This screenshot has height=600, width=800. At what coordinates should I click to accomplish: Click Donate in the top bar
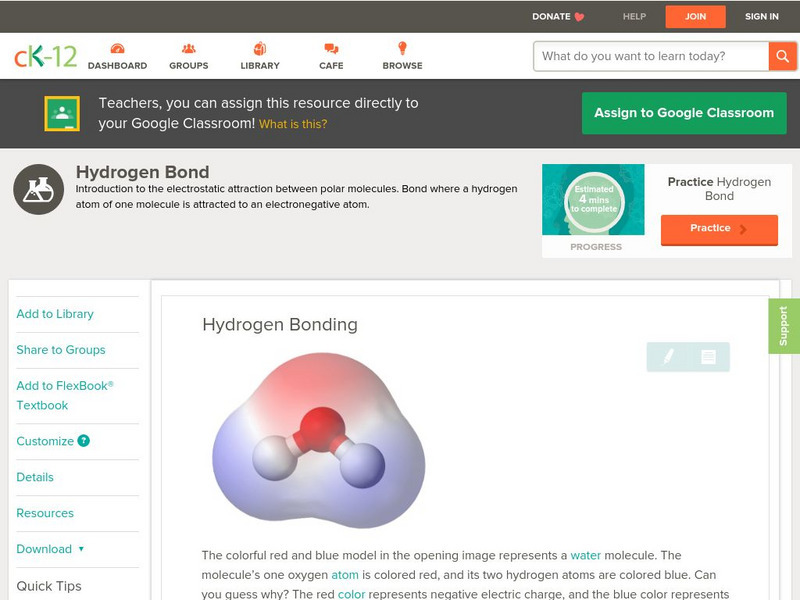click(x=551, y=17)
